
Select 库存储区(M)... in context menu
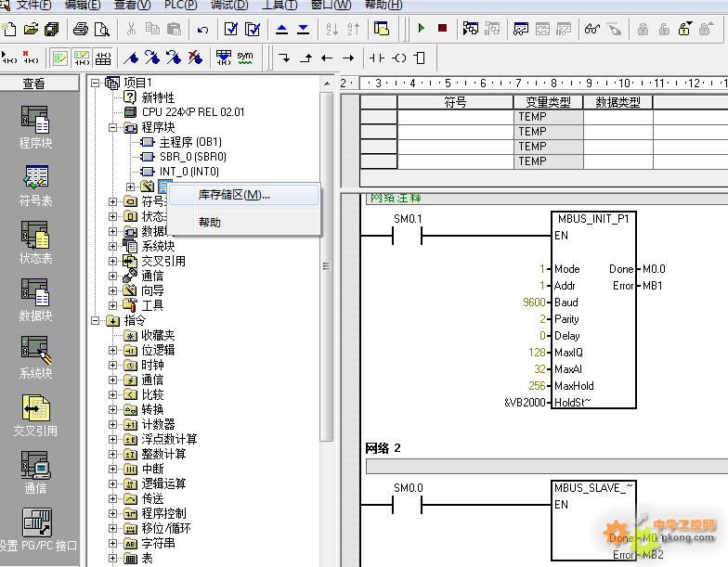tap(243, 195)
